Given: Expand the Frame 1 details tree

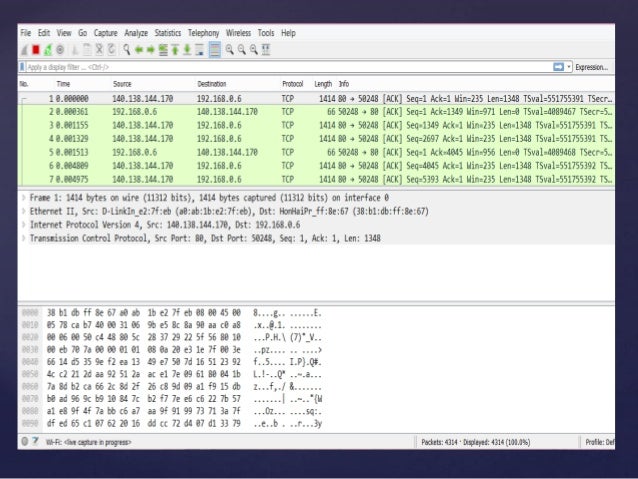Looking at the screenshot, I should click(24, 200).
